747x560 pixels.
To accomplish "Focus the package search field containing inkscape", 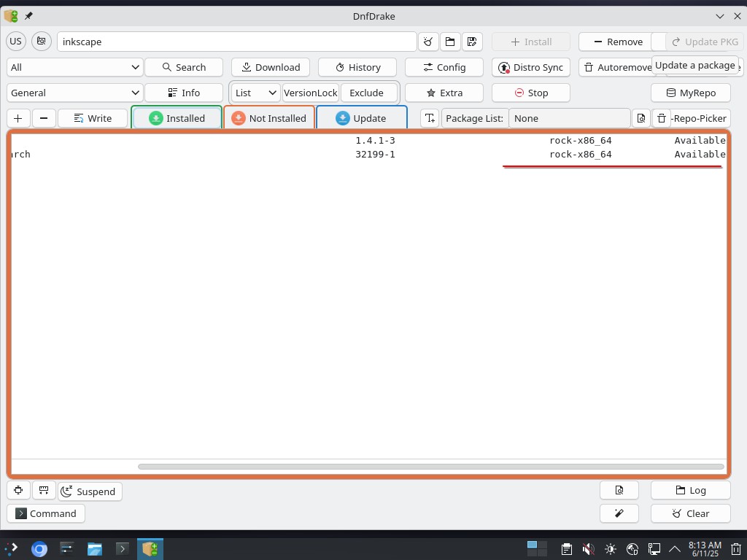I will (x=237, y=42).
